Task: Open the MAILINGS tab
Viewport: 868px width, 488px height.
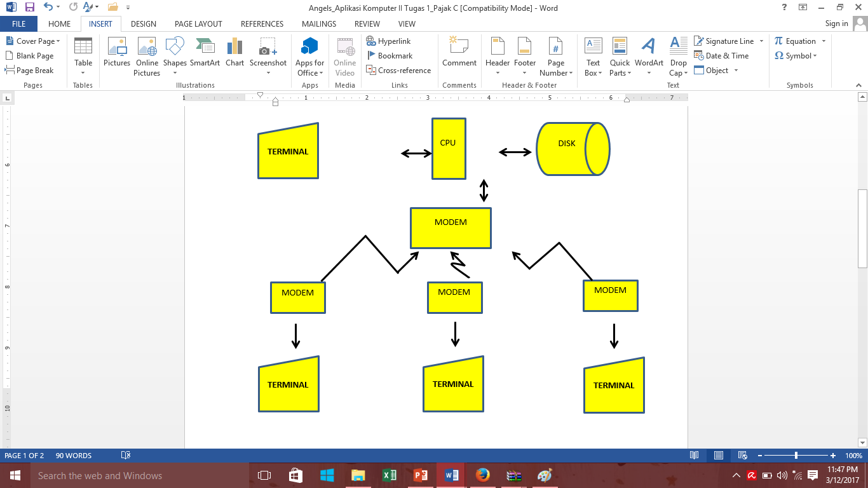Action: click(318, 24)
